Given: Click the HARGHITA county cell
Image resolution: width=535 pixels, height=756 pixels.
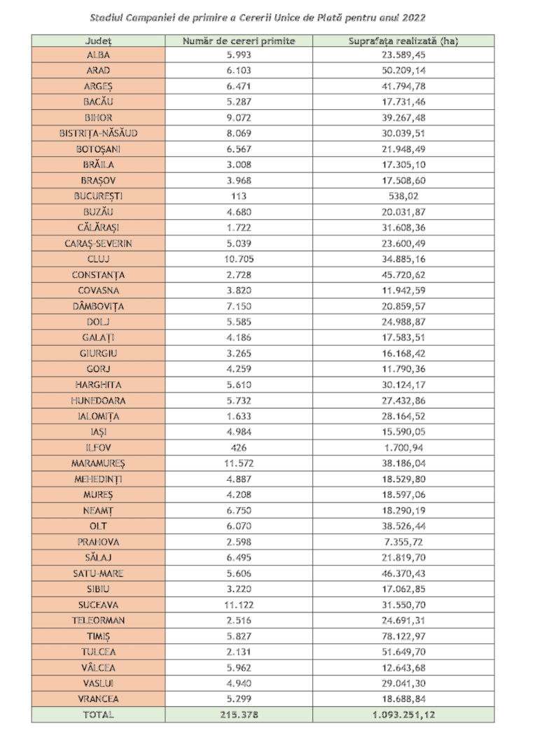Looking at the screenshot, I should [99, 385].
